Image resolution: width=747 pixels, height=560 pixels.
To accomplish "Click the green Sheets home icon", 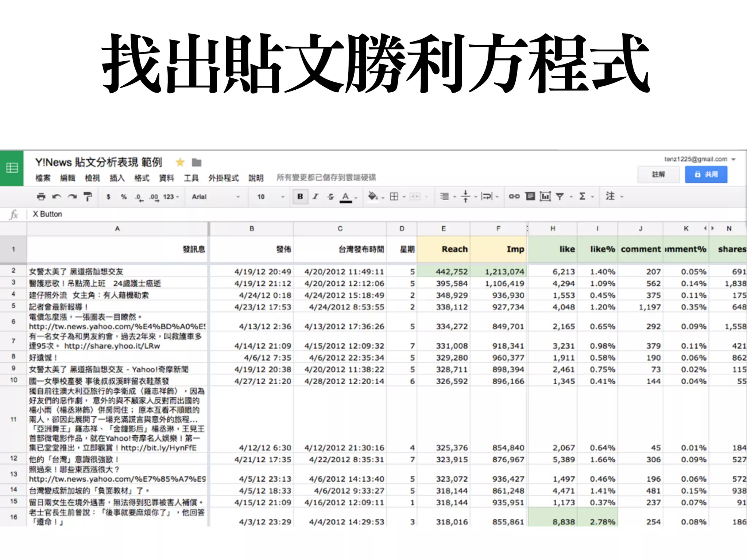I will 12,168.
